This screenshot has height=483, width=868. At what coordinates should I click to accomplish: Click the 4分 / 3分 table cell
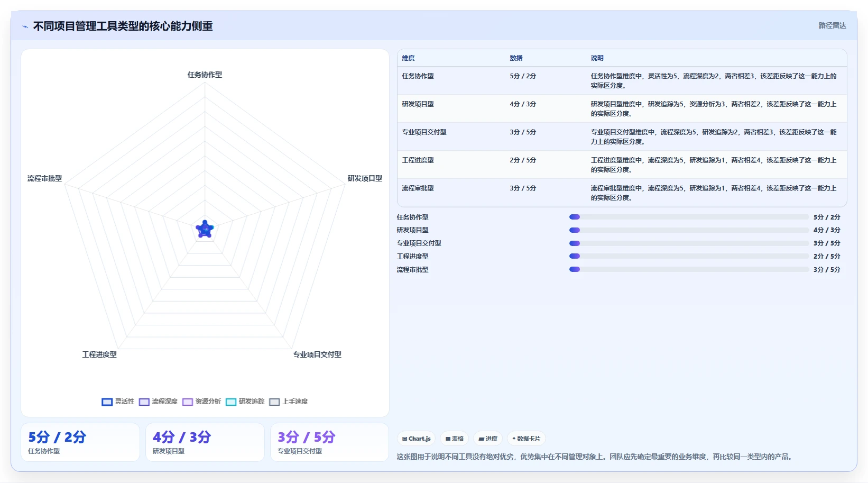coord(523,104)
